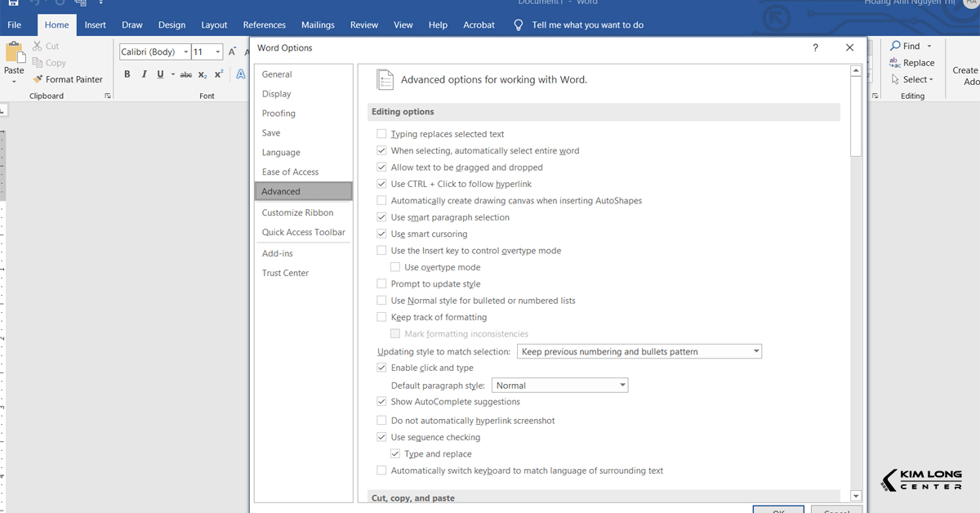Click the Paste clipboard icon

point(15,54)
